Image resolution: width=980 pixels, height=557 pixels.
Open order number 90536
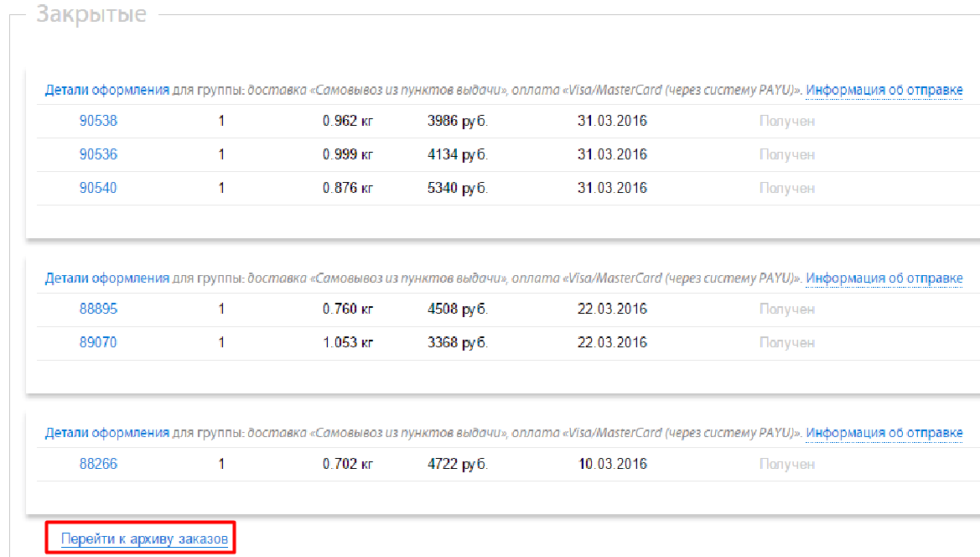pos(98,154)
